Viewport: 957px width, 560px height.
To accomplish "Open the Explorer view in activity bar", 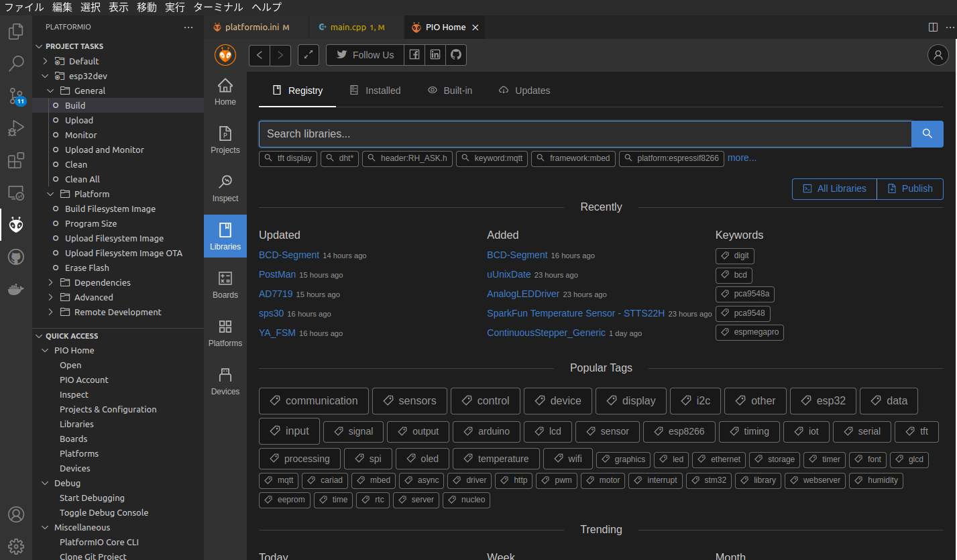I will click(x=16, y=31).
